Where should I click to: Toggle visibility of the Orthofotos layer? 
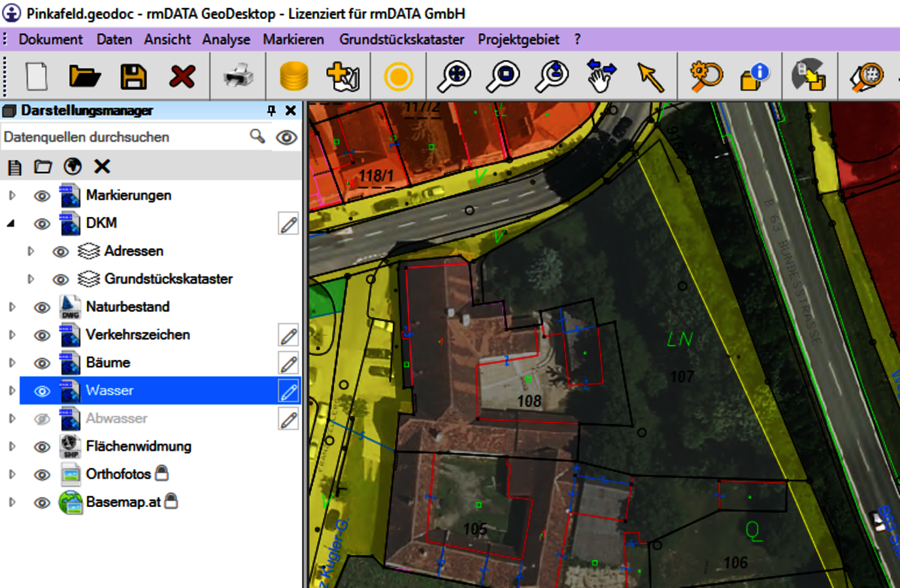point(42,475)
